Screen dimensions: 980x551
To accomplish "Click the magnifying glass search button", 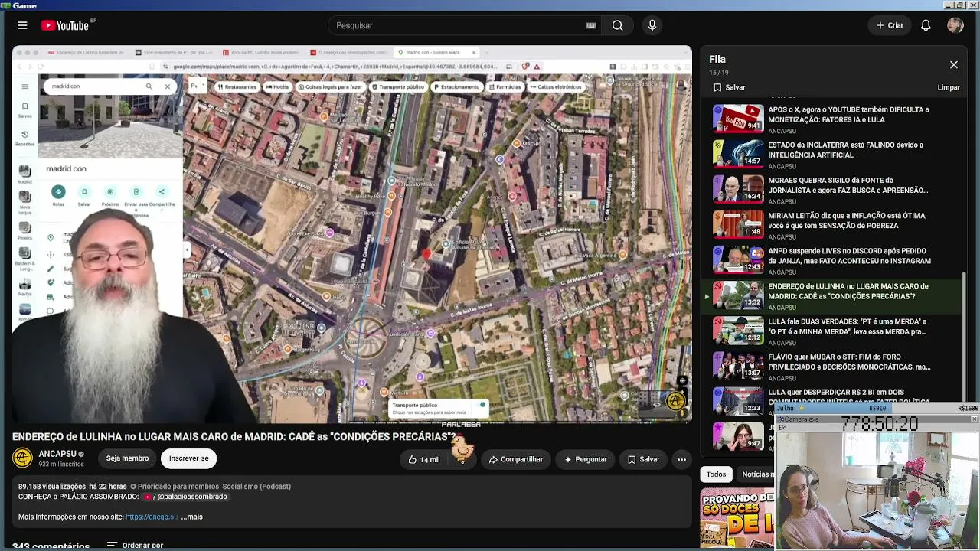I will pos(617,25).
